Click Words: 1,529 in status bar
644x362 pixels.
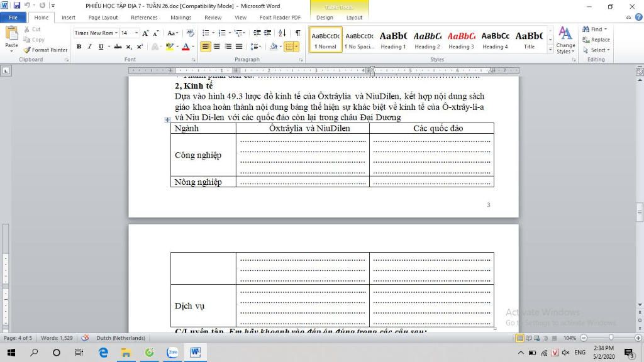point(57,338)
